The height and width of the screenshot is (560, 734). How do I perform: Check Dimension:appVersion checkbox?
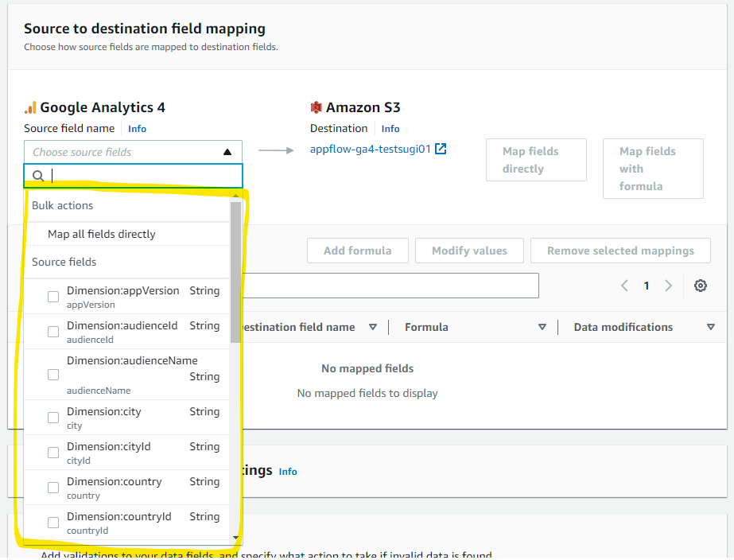click(x=53, y=297)
